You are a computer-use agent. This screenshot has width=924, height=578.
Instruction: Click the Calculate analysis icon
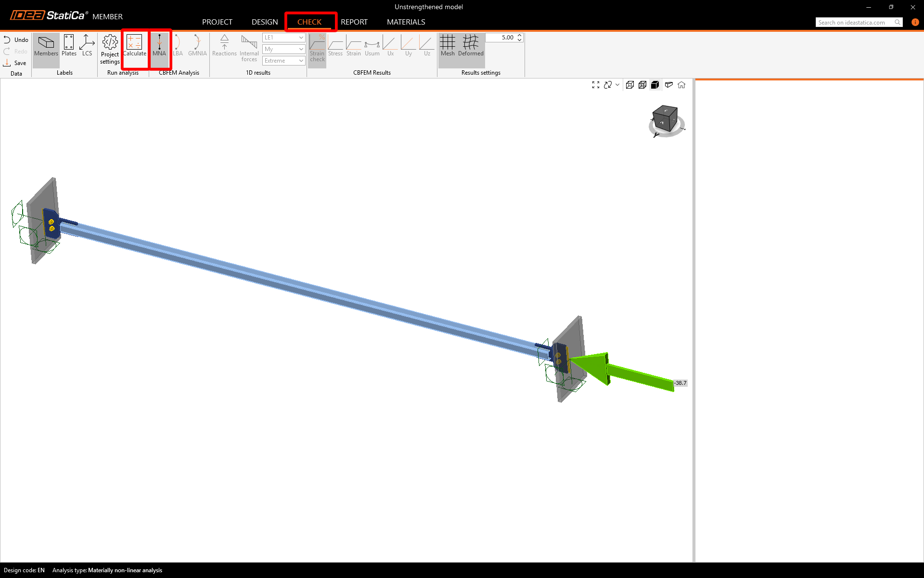point(134,46)
